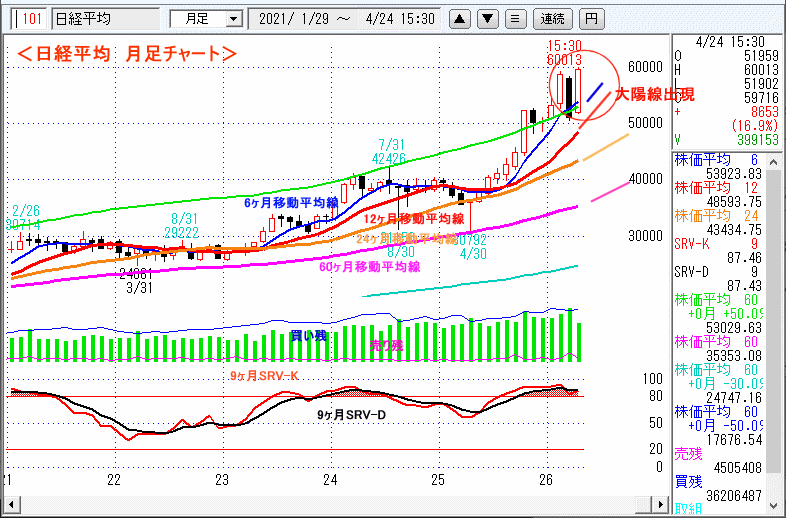Click the value 17676.54 in indicator panel
The height and width of the screenshot is (518, 786).
pos(733,440)
